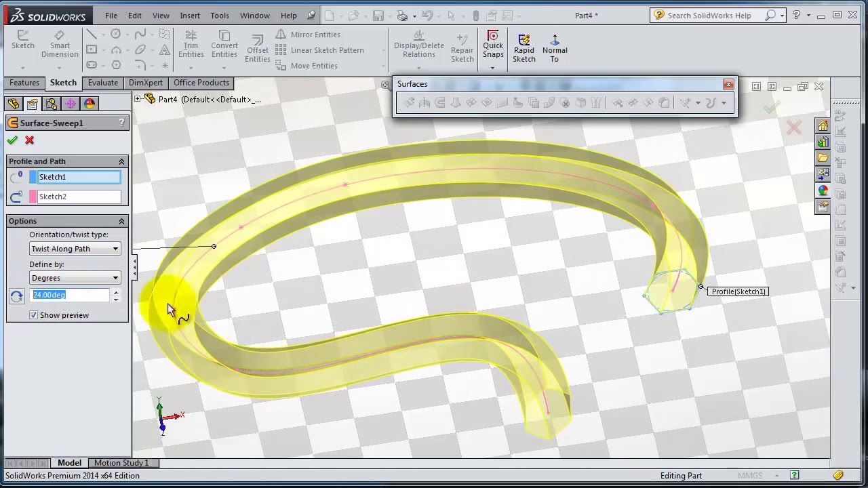Click Linear Sketch Pattern button
Screen dimensions: 868x488
point(319,50)
